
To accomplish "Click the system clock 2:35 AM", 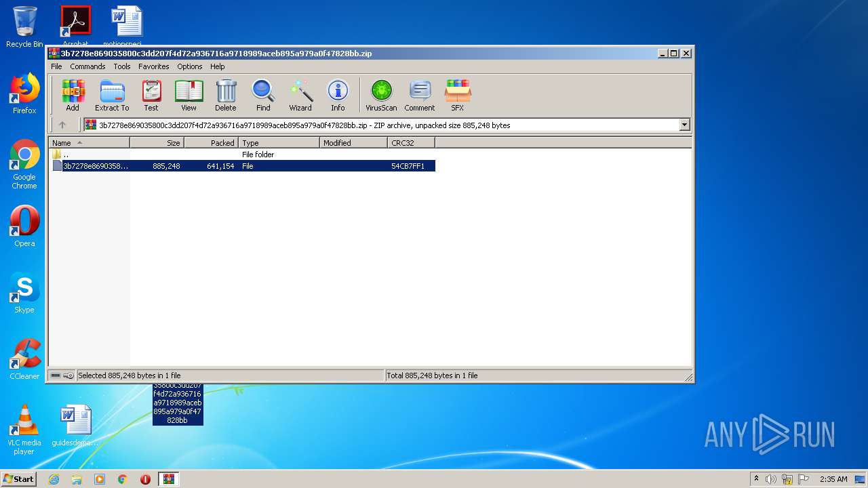I will point(833,479).
